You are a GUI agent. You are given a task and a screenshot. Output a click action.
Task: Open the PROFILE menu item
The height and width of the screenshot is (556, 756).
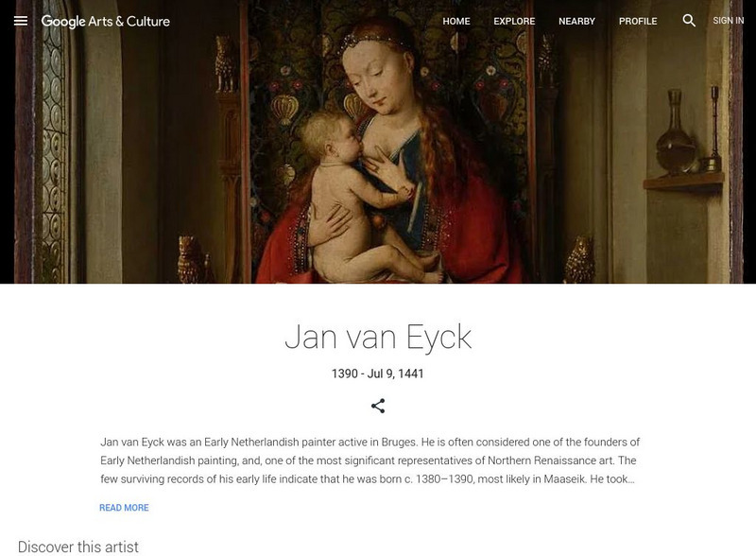[x=638, y=21]
